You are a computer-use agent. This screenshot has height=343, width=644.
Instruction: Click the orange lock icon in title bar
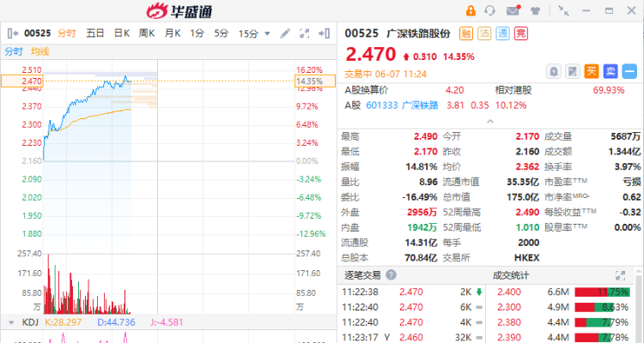pyautogui.click(x=471, y=10)
